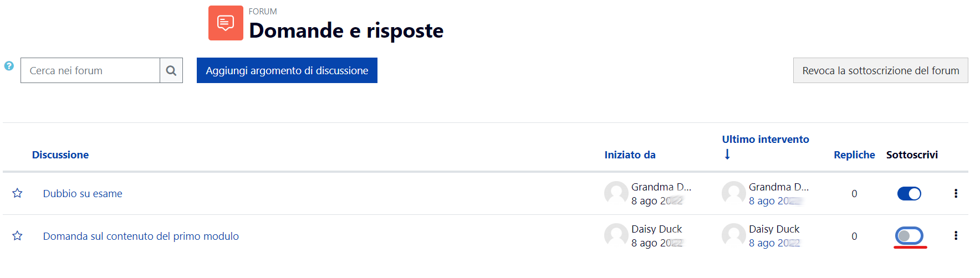Open three-dot menu for Domanda sul contenuto

point(956,235)
